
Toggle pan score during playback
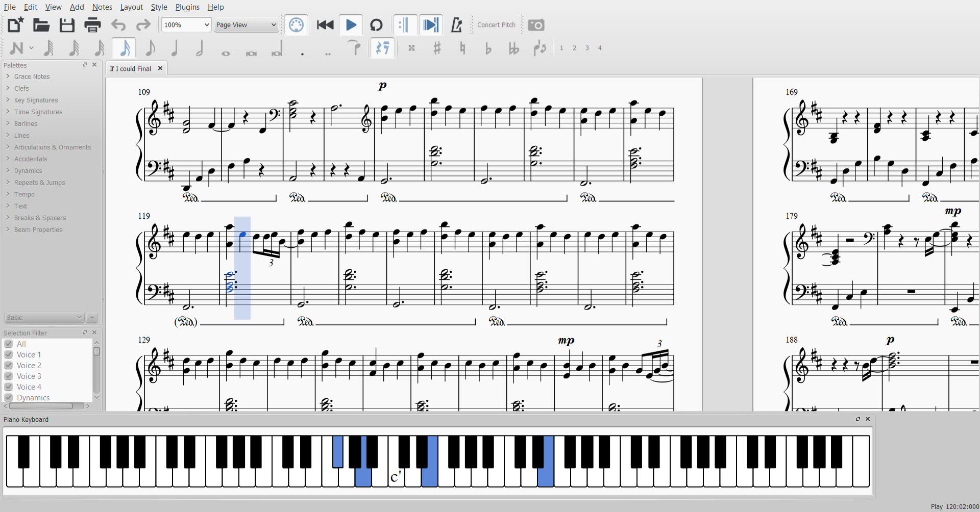tap(430, 24)
